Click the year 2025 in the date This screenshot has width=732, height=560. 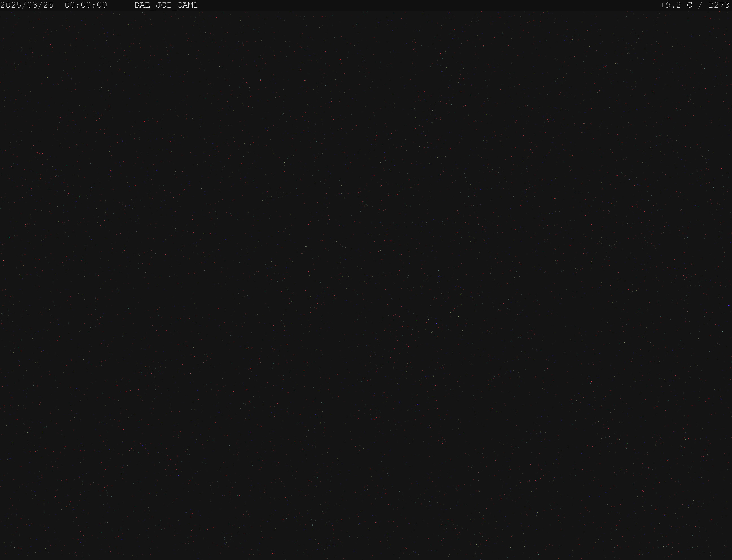[11, 5]
